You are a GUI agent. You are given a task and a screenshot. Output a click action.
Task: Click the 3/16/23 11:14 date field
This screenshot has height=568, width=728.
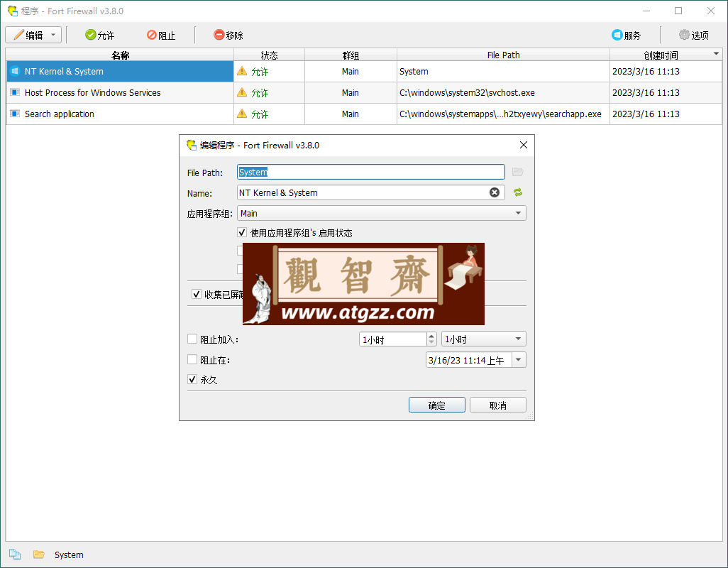468,360
